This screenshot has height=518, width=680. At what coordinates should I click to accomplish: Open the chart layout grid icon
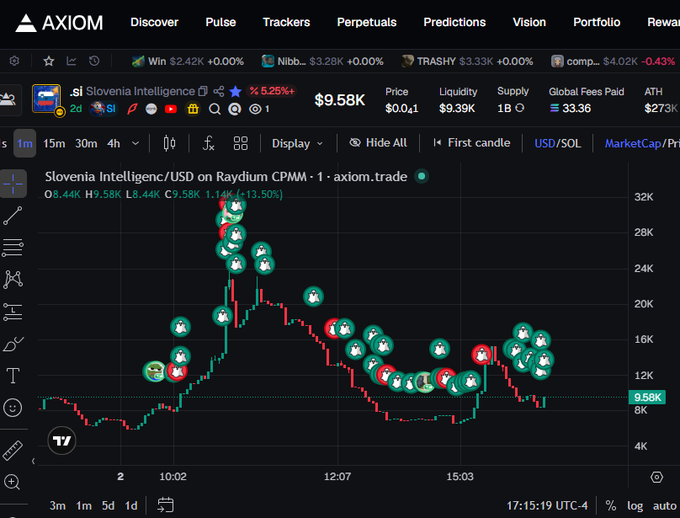coord(241,143)
